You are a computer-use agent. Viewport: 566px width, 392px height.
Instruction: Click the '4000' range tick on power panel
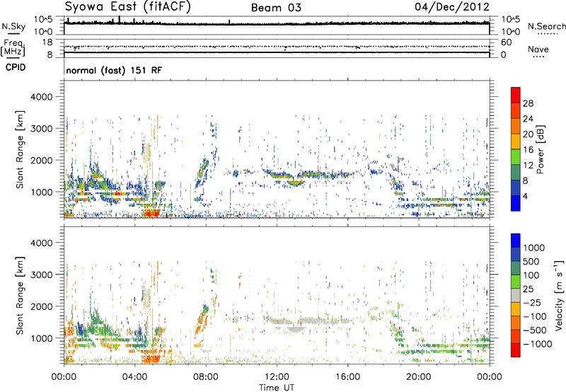tap(41, 97)
